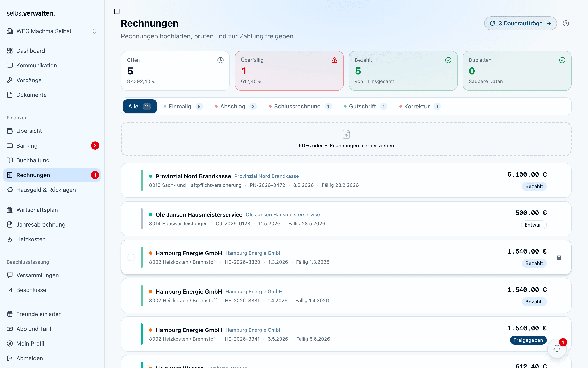
Task: Click the Überfällig summary card
Action: (x=289, y=71)
